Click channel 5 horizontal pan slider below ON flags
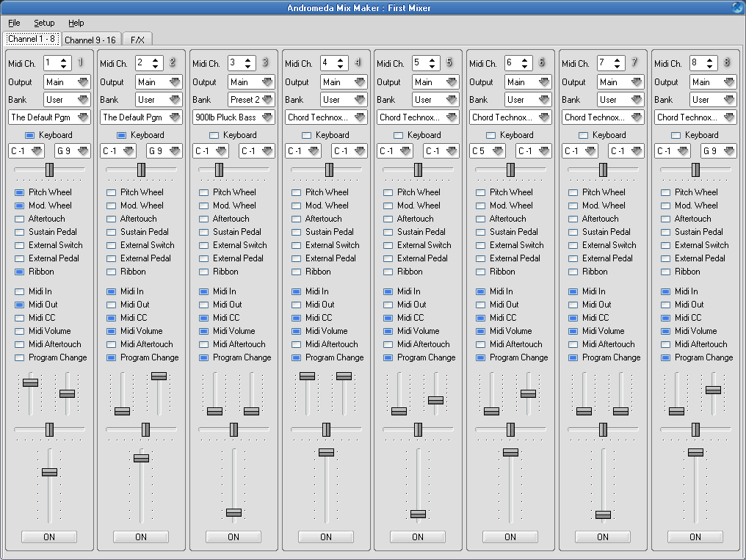The width and height of the screenshot is (746, 560). click(x=418, y=430)
